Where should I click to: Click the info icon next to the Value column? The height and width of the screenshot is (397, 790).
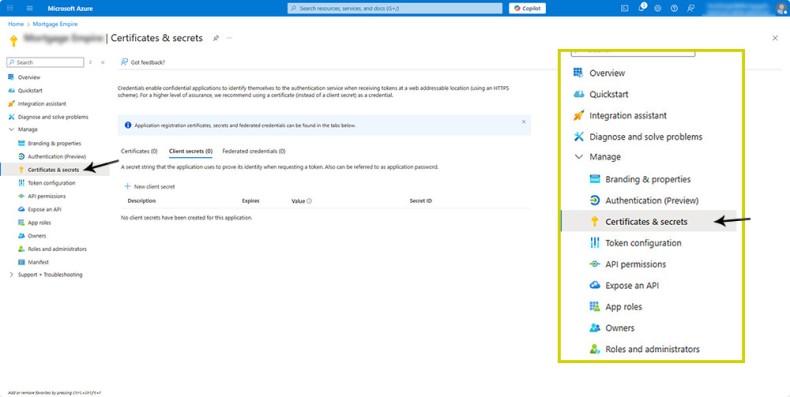309,201
